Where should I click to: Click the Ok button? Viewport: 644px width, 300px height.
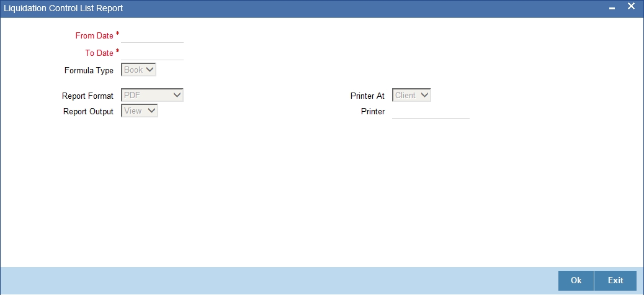576,281
